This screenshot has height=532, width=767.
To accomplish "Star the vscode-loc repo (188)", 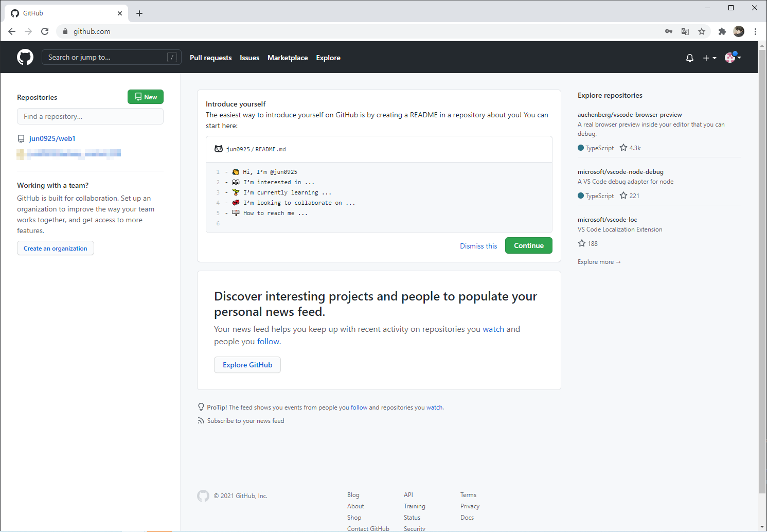I will click(582, 243).
